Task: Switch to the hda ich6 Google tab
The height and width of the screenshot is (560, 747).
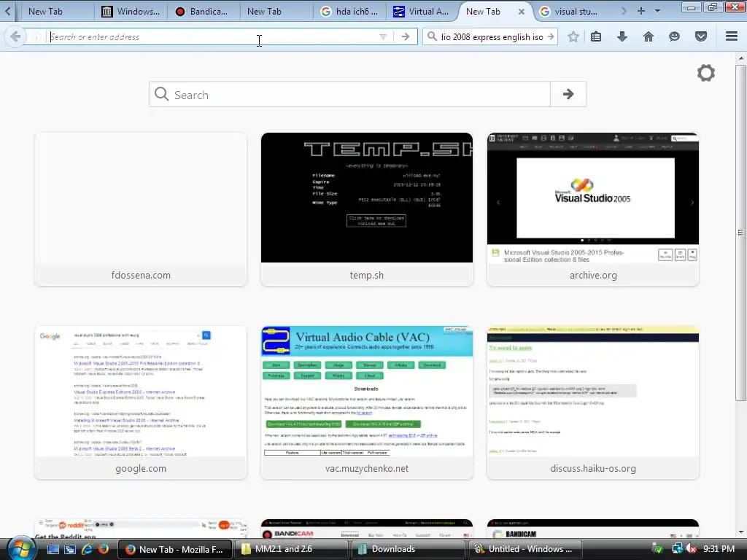Action: click(x=350, y=12)
